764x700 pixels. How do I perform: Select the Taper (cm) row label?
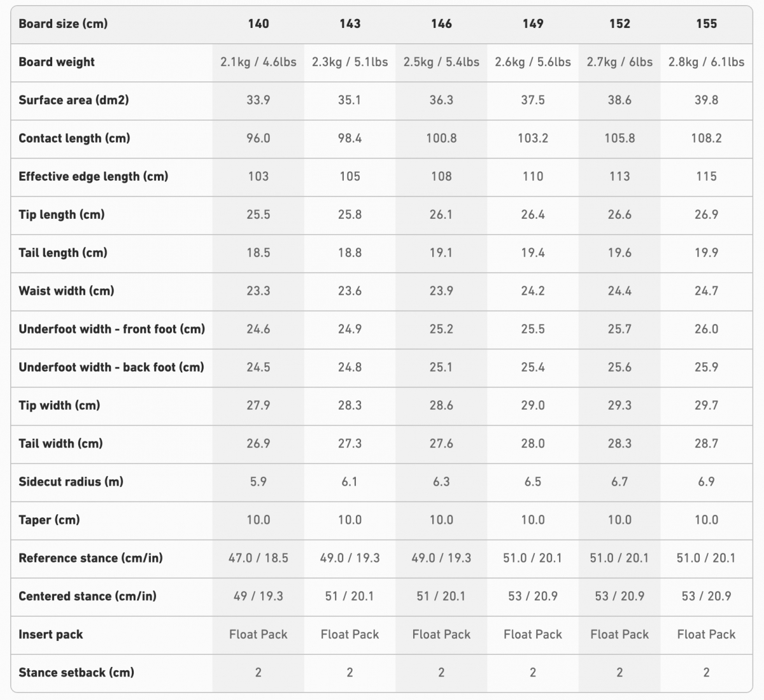click(49, 520)
